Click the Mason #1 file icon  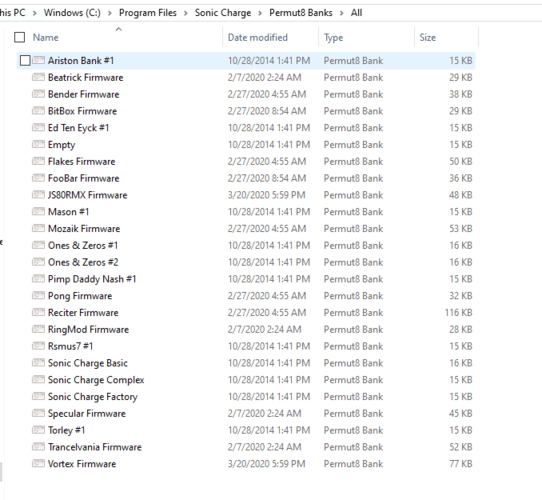pos(38,212)
